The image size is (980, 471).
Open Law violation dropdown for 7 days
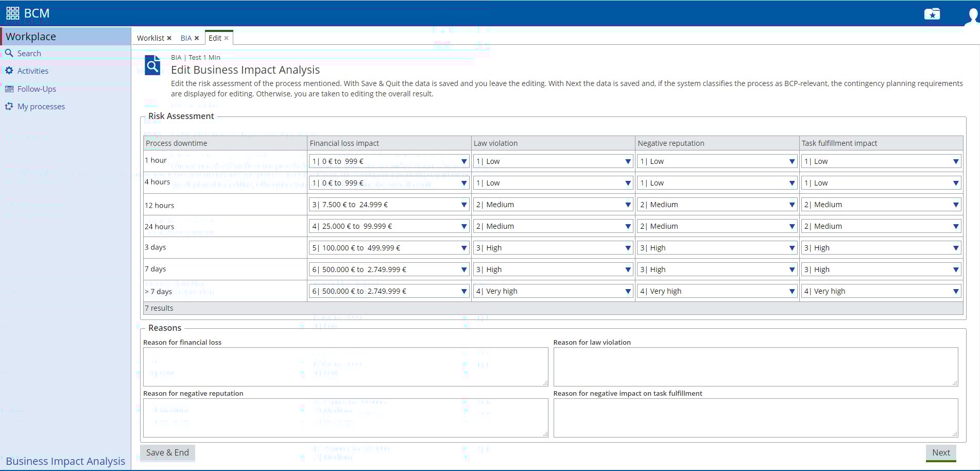(x=553, y=270)
